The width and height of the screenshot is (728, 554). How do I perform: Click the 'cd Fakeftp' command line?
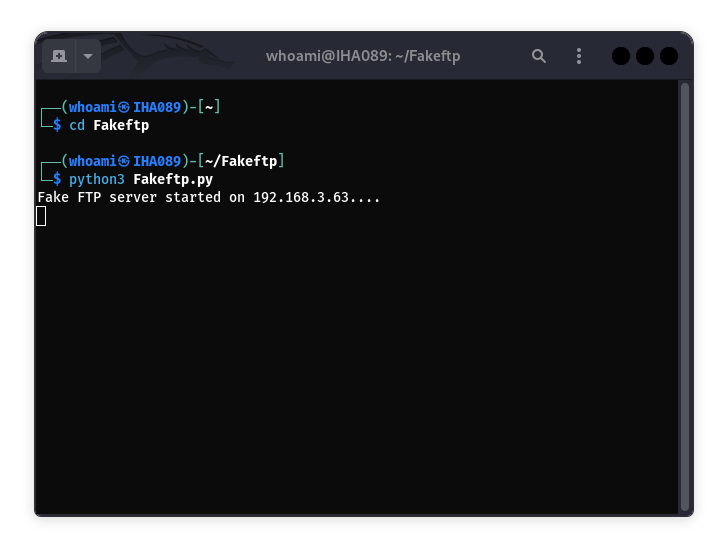click(x=109, y=125)
